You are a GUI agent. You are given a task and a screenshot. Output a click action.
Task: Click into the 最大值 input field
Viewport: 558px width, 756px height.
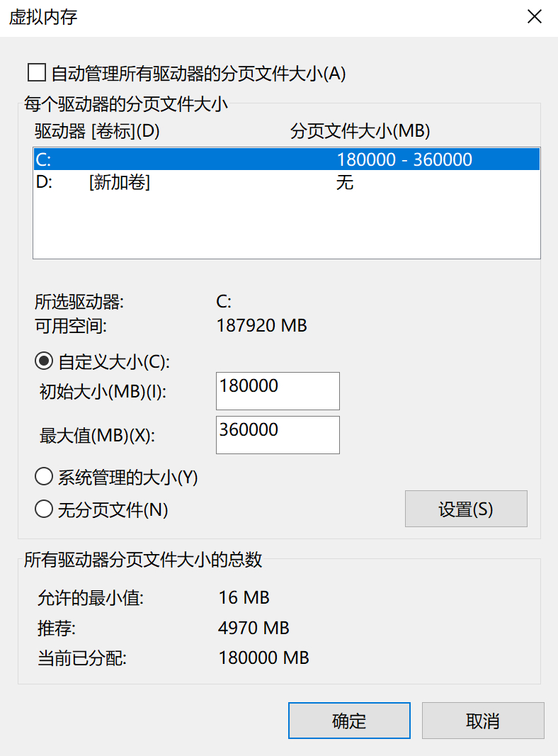point(277,434)
